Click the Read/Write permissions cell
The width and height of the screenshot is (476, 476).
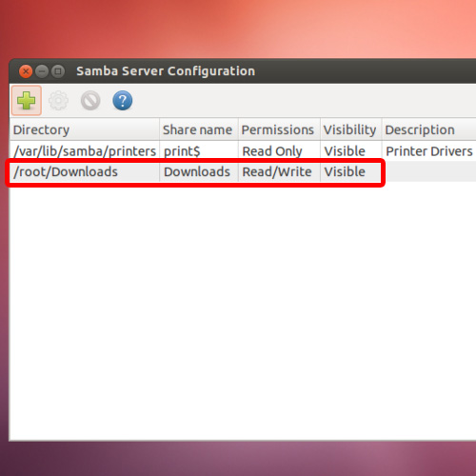click(280, 171)
